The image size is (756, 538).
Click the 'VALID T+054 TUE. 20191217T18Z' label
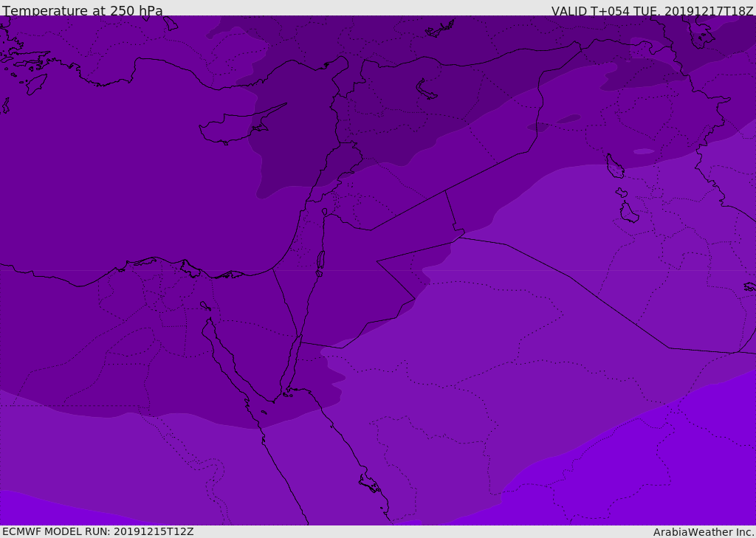coord(653,10)
